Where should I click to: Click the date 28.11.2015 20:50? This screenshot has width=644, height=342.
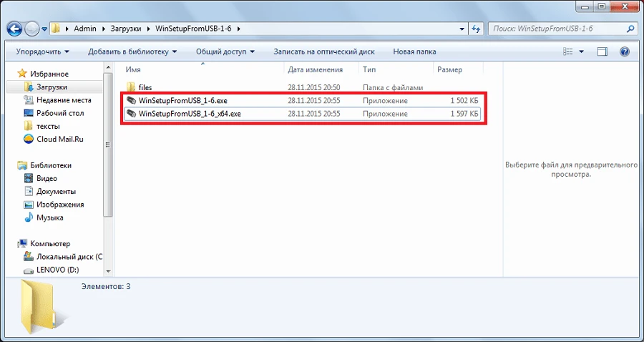click(x=314, y=87)
